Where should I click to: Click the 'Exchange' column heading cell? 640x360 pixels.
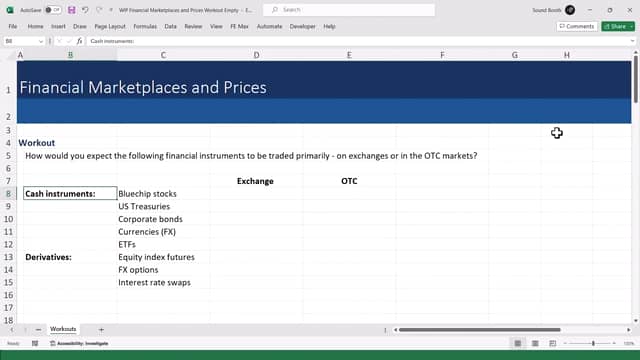(256, 181)
